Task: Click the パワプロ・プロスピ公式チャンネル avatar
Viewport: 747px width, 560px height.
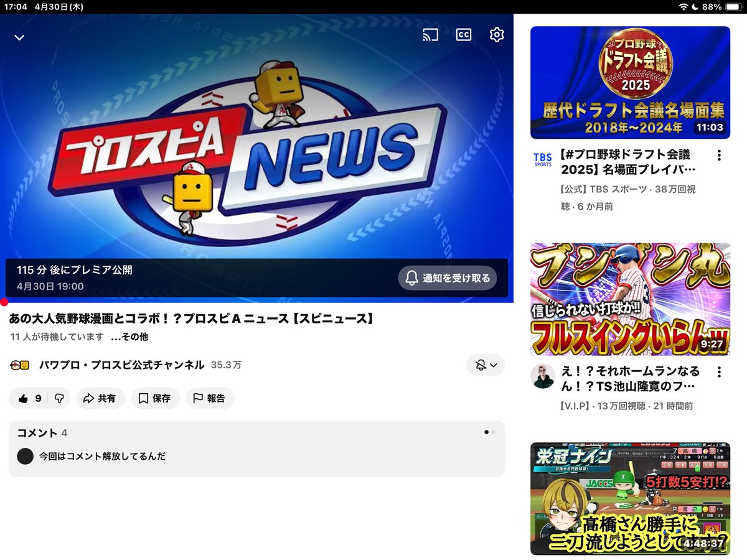Action: [19, 365]
